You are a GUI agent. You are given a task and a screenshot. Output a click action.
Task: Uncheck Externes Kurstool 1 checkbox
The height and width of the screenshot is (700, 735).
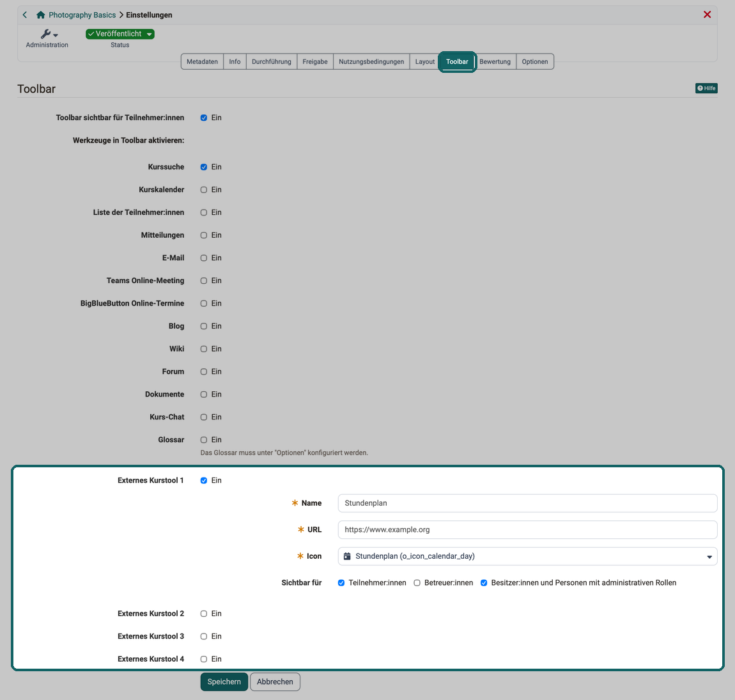point(203,481)
